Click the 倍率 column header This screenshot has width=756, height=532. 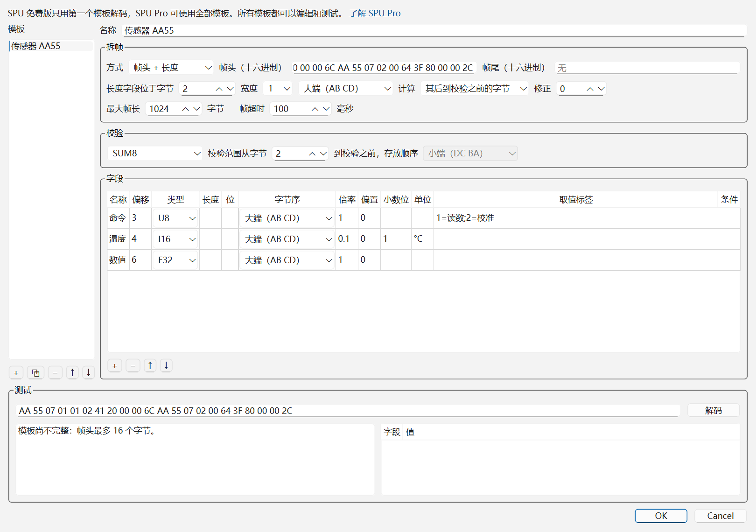(x=347, y=200)
